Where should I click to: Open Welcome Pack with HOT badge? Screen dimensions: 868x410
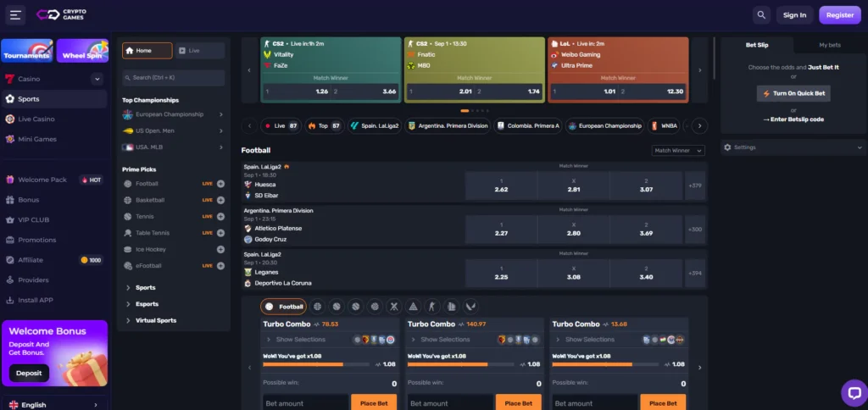(x=53, y=180)
